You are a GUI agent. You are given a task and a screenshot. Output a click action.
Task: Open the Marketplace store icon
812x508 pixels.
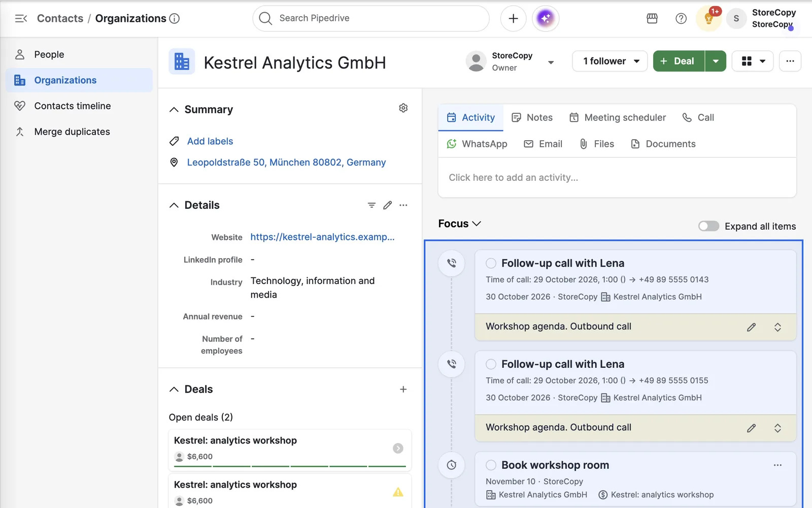click(652, 19)
